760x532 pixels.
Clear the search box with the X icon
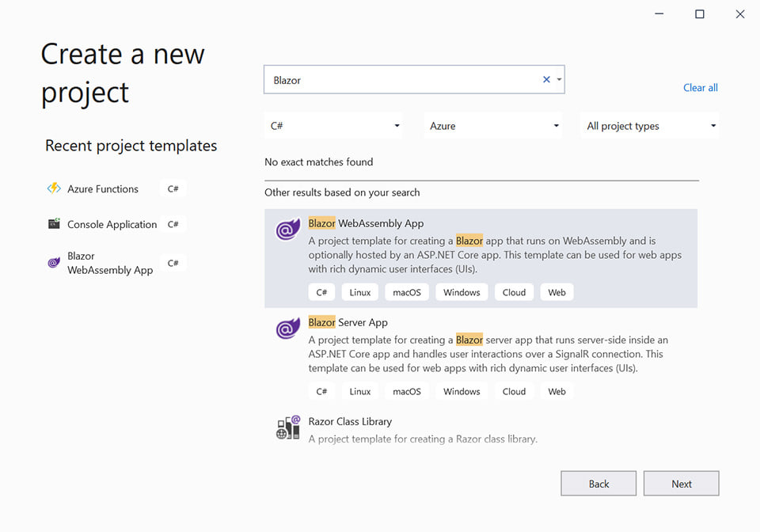tap(546, 79)
